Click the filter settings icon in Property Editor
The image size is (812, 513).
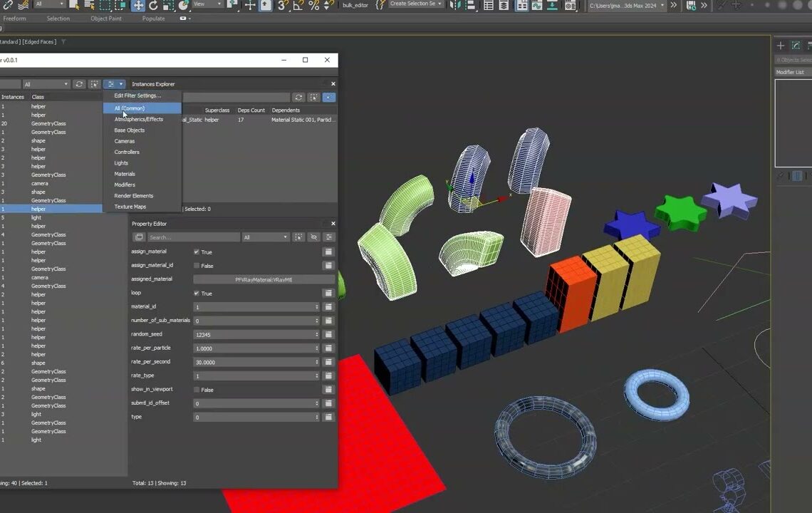click(330, 236)
